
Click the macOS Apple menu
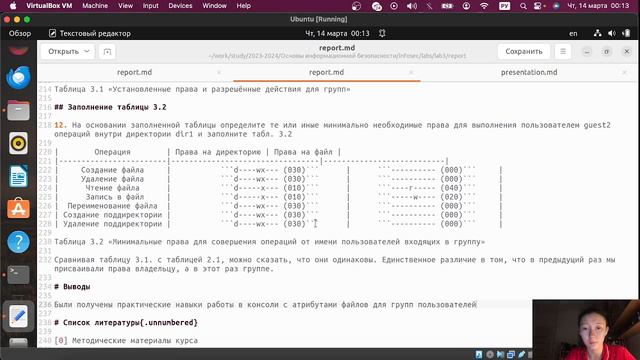pyautogui.click(x=13, y=6)
